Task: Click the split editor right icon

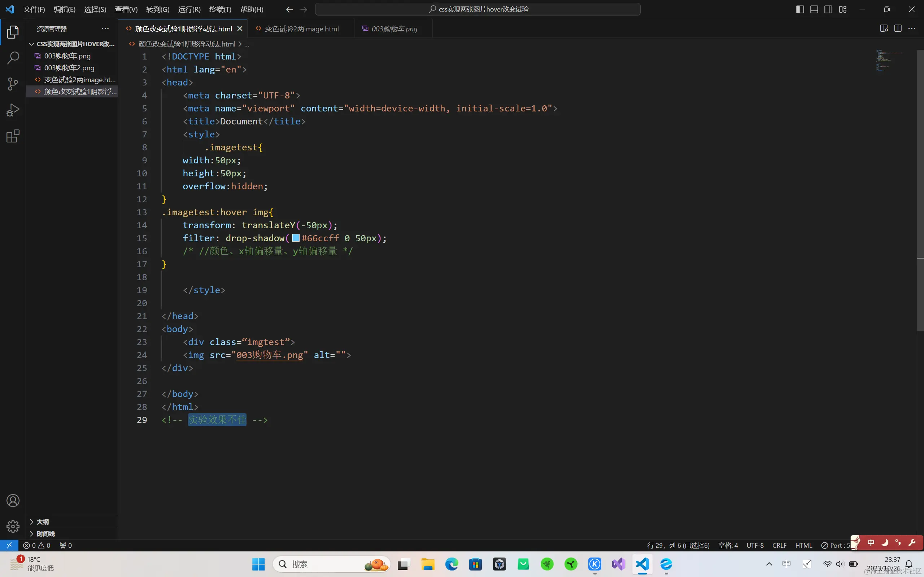Action: (x=898, y=28)
